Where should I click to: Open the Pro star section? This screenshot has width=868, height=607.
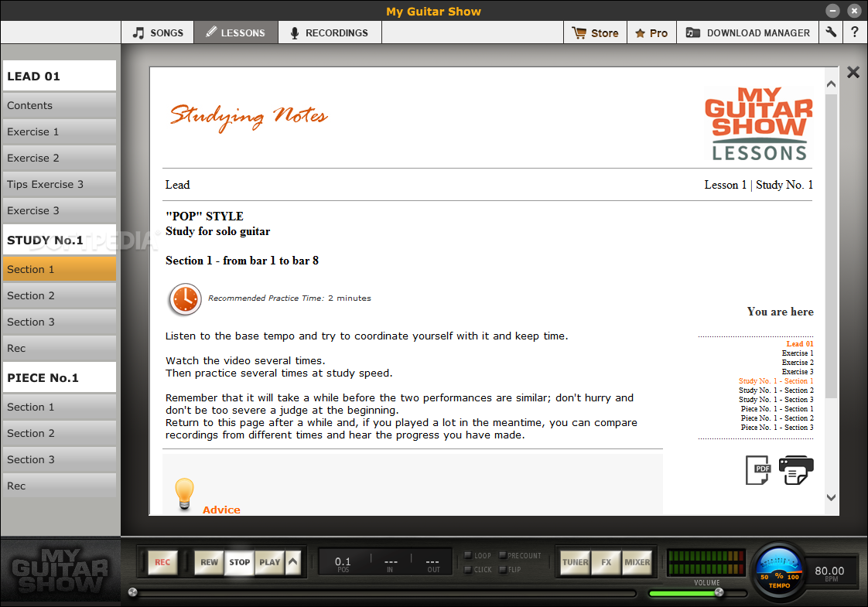(651, 32)
